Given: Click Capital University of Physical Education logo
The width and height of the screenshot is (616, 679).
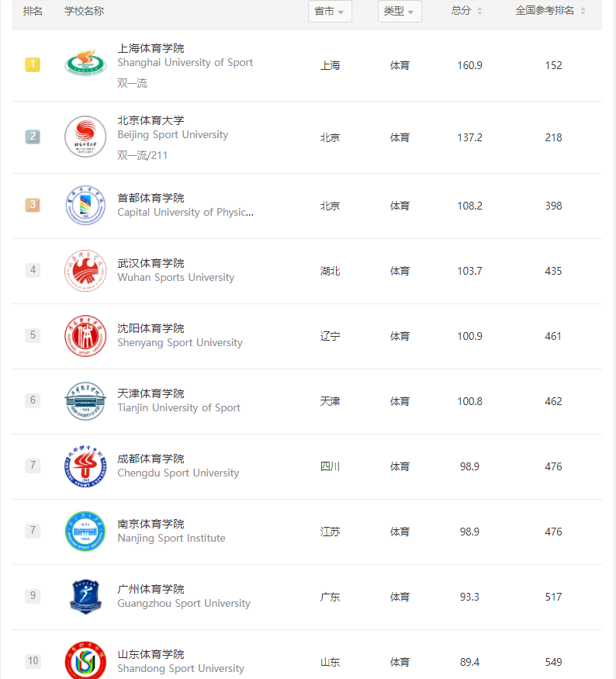Looking at the screenshot, I should click(x=85, y=206).
